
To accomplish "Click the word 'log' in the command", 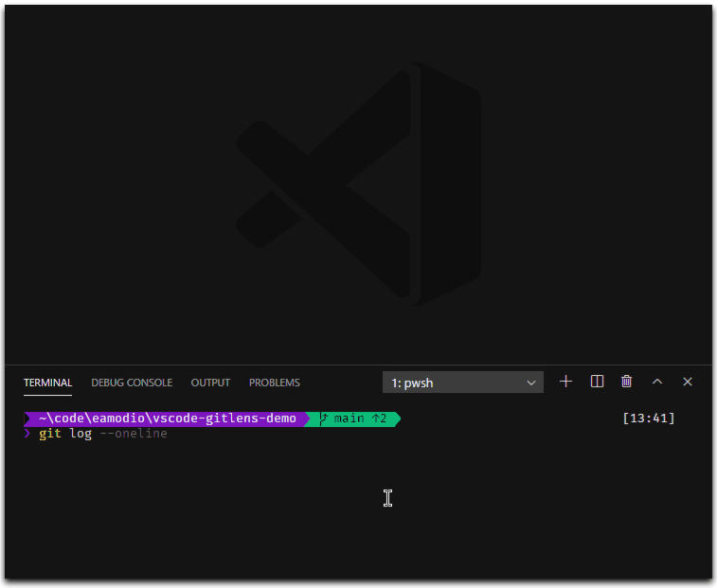I will point(81,434).
